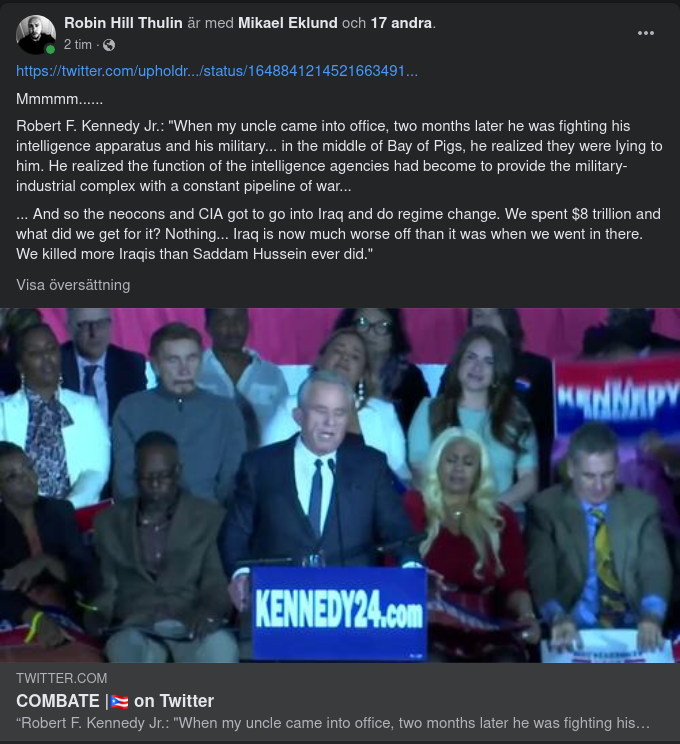Click the link preview description text
The width and height of the screenshot is (680, 744).
point(333,723)
